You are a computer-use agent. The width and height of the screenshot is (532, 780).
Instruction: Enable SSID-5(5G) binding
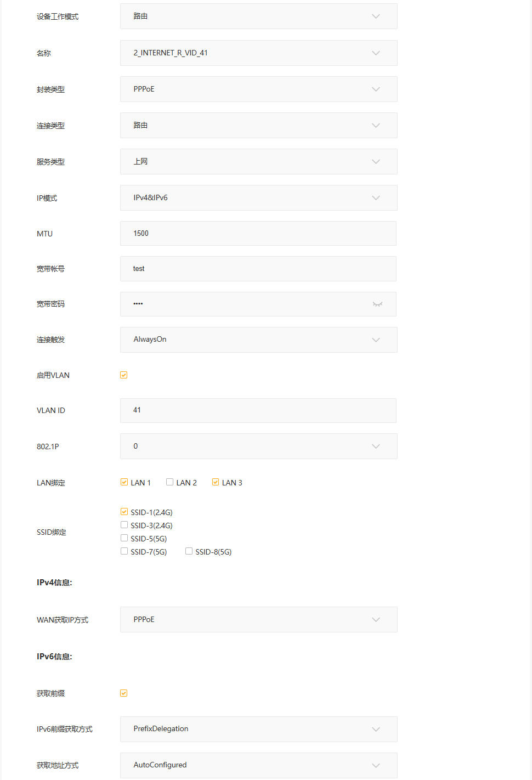point(124,538)
